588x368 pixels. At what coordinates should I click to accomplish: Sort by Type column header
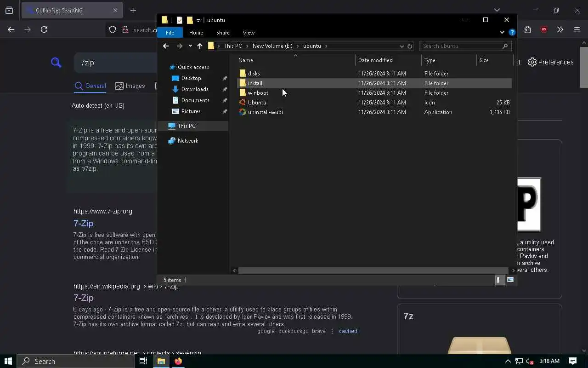click(x=449, y=60)
